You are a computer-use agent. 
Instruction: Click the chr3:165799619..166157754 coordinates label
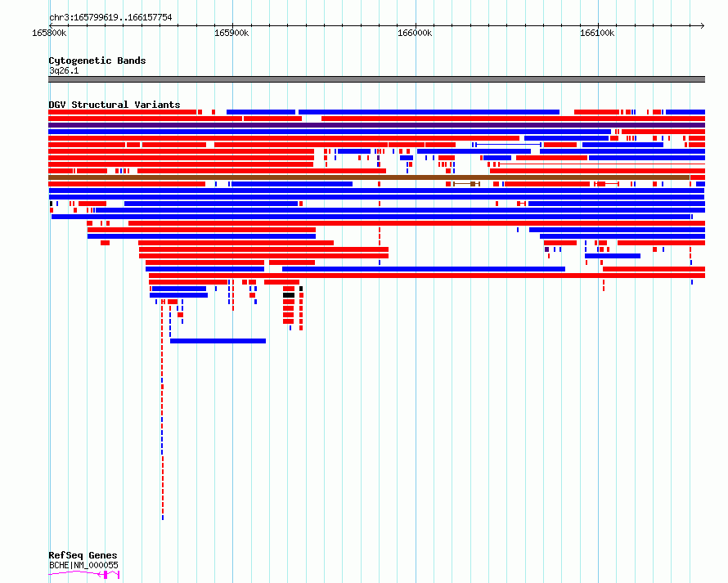110,17
